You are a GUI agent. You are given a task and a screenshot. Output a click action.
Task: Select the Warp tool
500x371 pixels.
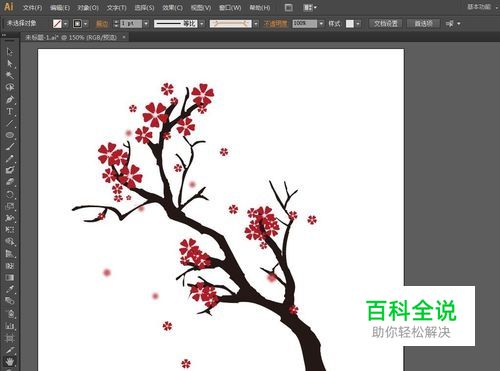pos(9,218)
